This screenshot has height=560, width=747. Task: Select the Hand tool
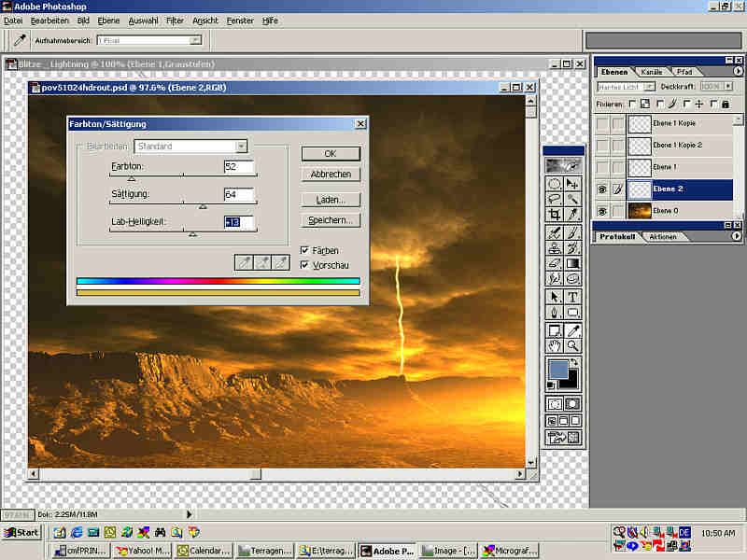coord(555,345)
